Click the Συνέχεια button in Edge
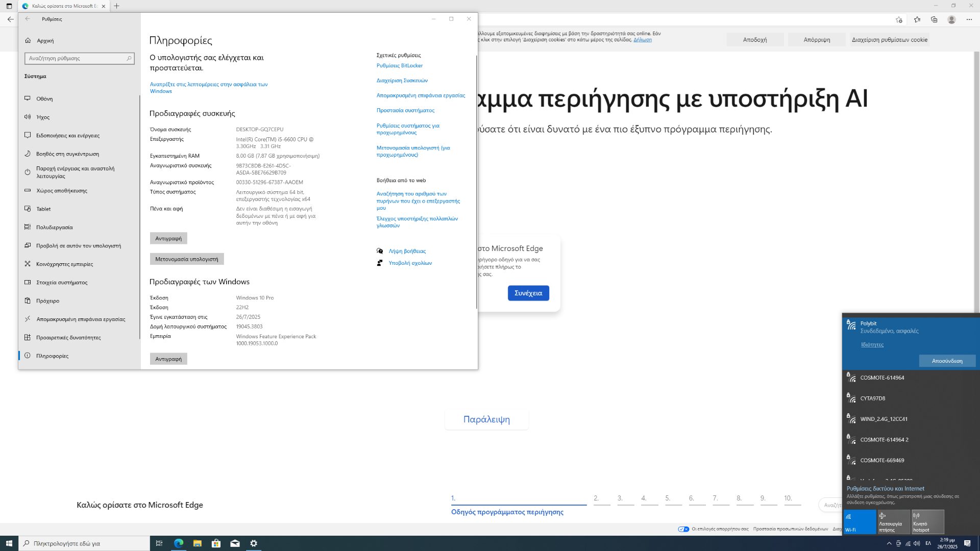This screenshot has width=980, height=551. point(528,293)
